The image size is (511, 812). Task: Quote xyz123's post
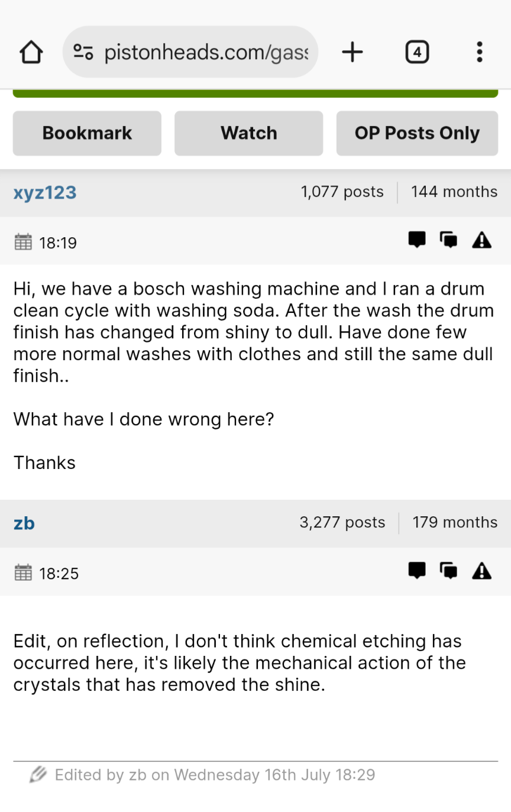point(449,240)
